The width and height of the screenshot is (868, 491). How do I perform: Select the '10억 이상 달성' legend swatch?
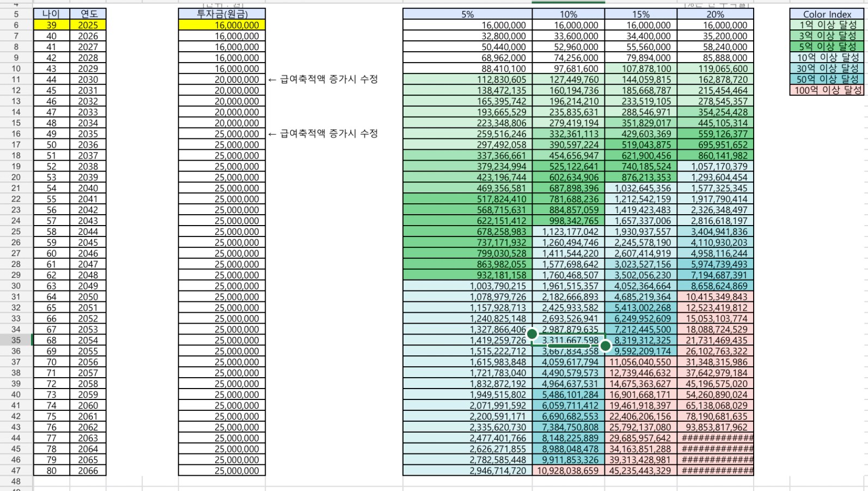coord(827,58)
